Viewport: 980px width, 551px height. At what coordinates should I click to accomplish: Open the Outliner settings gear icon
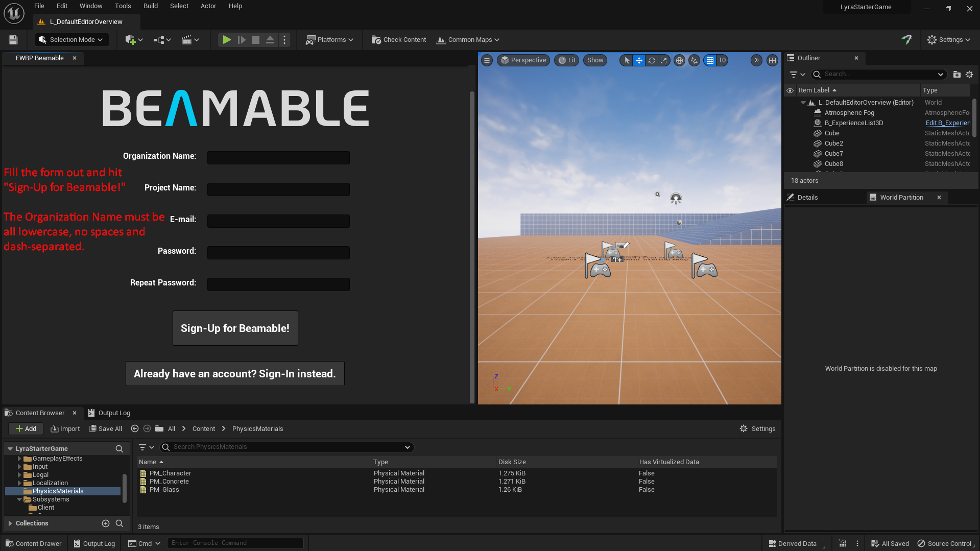point(970,74)
